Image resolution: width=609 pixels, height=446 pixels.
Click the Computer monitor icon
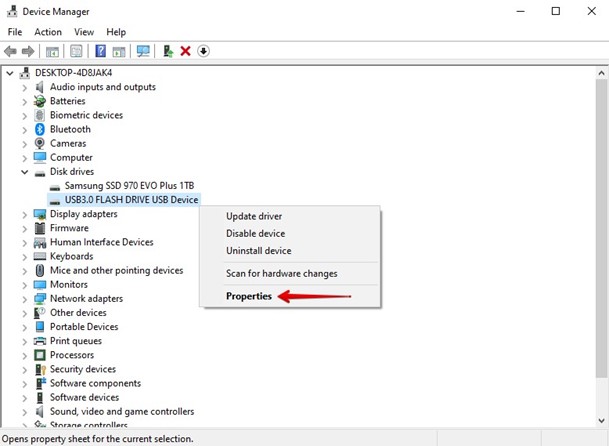coord(40,157)
